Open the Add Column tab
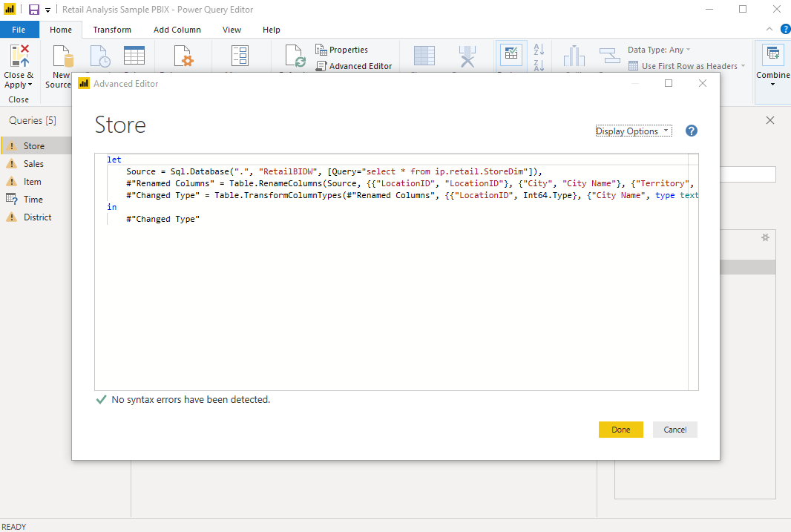 coord(177,30)
